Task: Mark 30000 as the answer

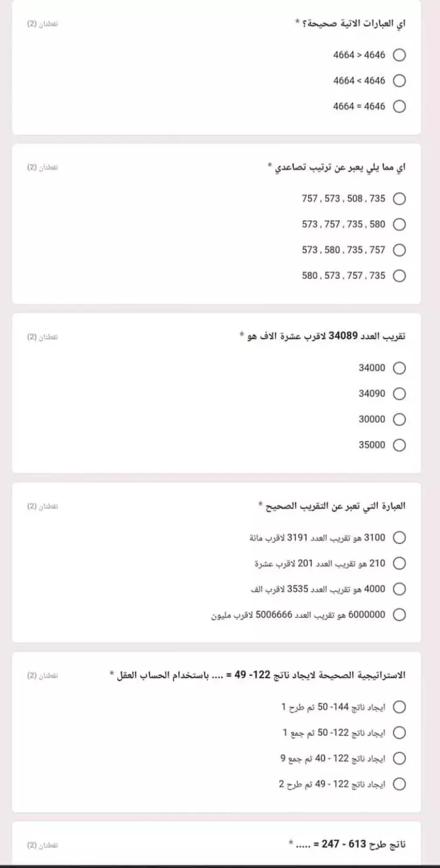Action: coord(399,419)
